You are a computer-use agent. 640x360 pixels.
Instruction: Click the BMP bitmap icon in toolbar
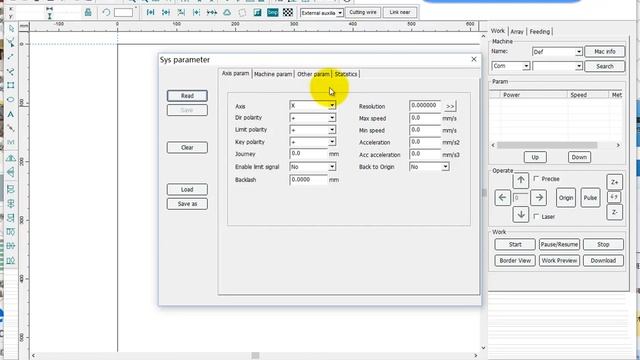tap(273, 13)
